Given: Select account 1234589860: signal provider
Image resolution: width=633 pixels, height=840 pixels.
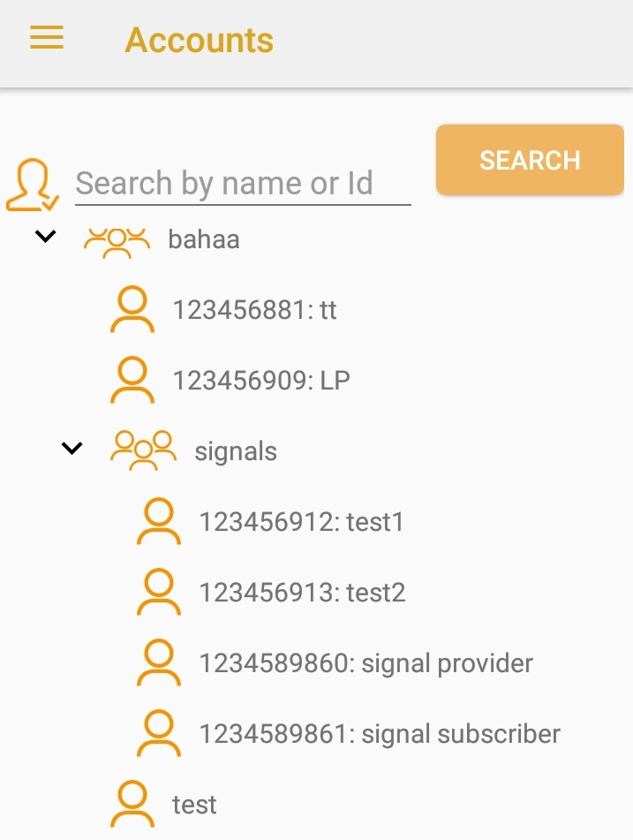Looking at the screenshot, I should pyautogui.click(x=365, y=663).
